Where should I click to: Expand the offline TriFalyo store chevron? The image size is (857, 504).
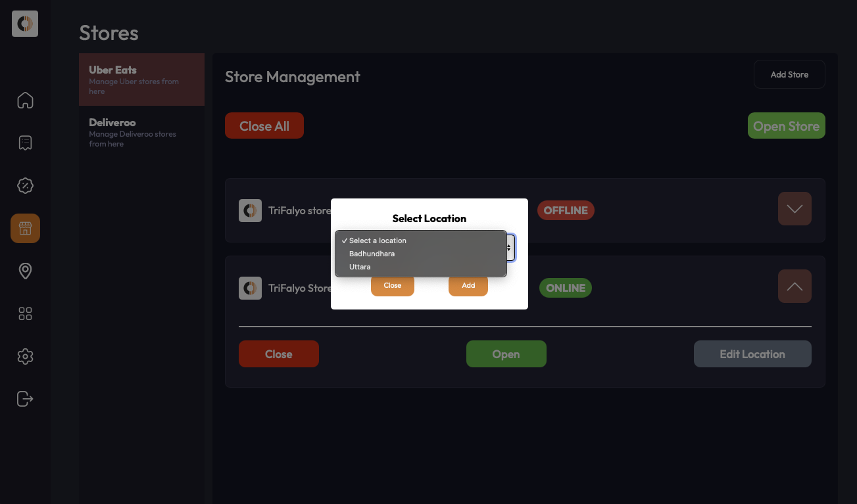click(795, 209)
